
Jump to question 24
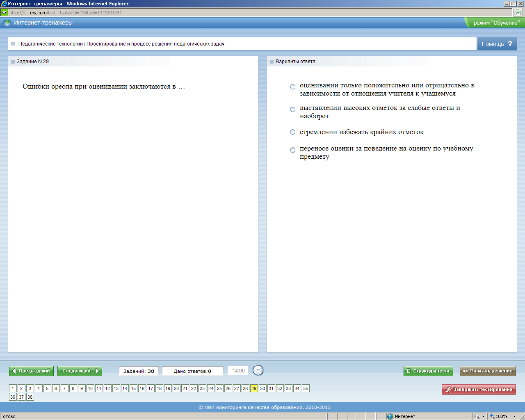[x=211, y=388]
